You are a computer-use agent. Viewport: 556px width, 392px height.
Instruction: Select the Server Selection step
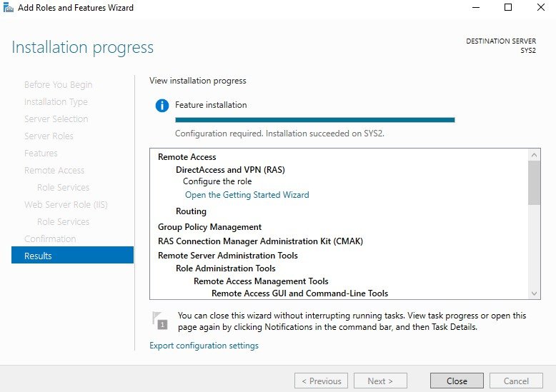pyautogui.click(x=56, y=119)
